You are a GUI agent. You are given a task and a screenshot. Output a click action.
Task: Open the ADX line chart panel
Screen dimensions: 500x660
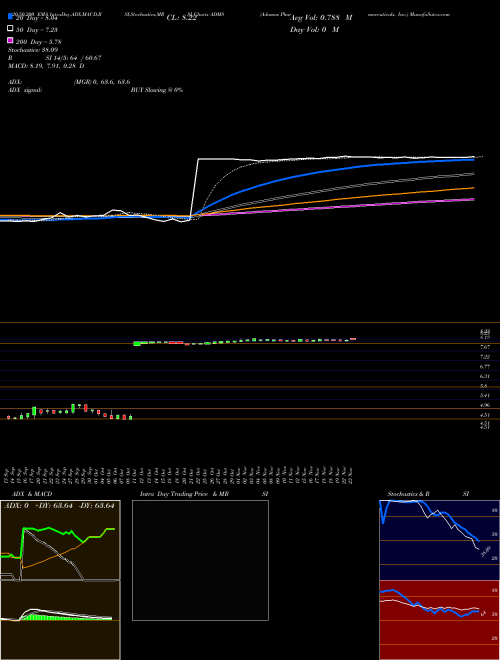click(x=60, y=541)
